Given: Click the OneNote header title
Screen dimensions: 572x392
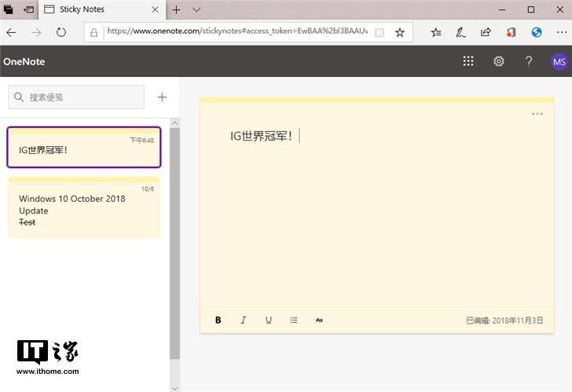Looking at the screenshot, I should tap(24, 61).
